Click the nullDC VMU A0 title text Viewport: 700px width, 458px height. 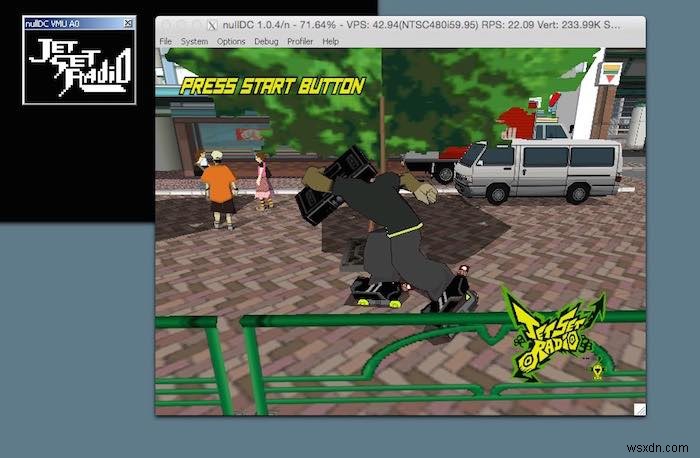(x=52, y=23)
